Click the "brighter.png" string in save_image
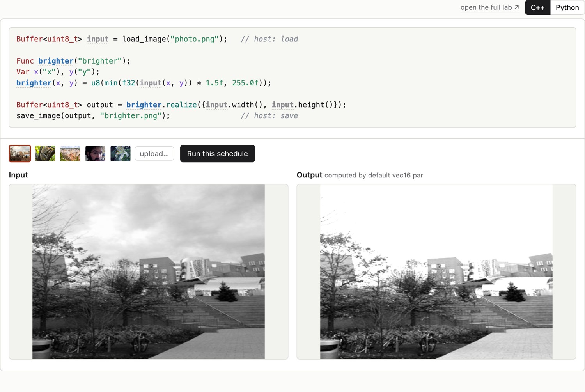The width and height of the screenshot is (585, 392). click(x=131, y=115)
